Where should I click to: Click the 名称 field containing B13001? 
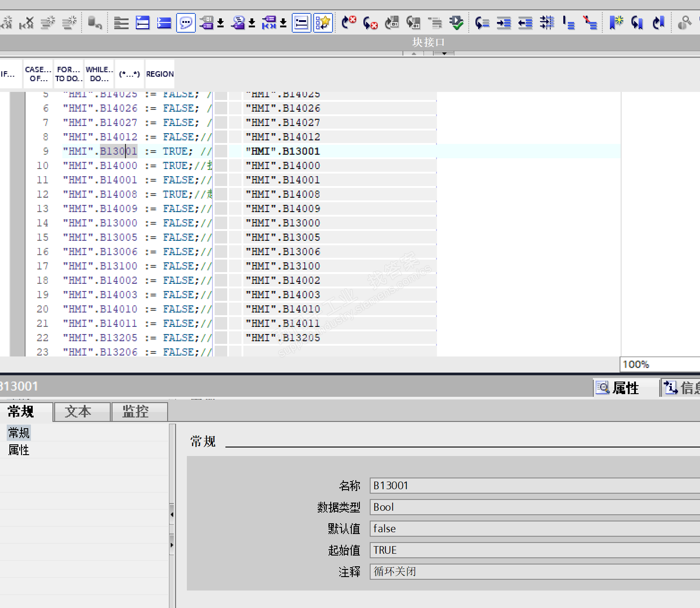coord(535,486)
